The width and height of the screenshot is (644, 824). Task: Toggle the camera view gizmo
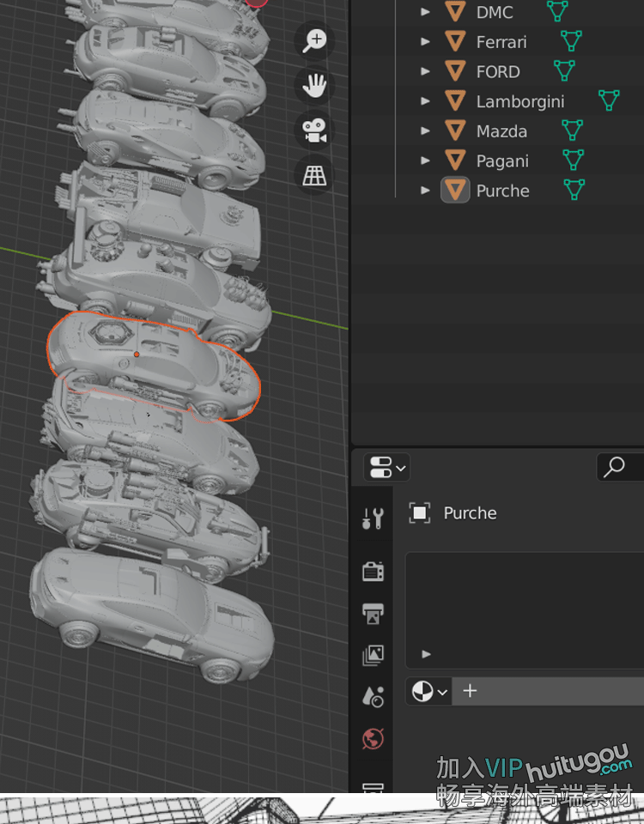pos(315,130)
